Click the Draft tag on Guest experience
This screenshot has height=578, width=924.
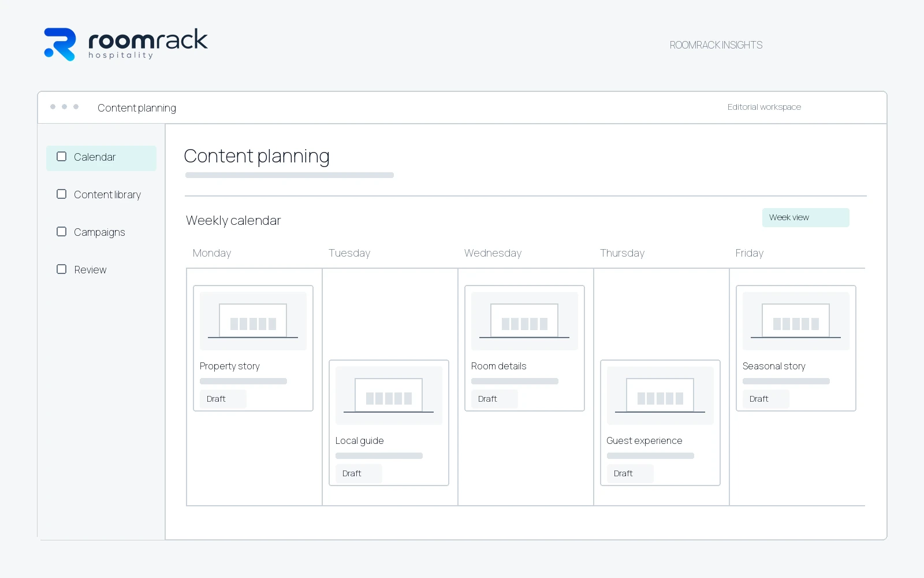(630, 473)
